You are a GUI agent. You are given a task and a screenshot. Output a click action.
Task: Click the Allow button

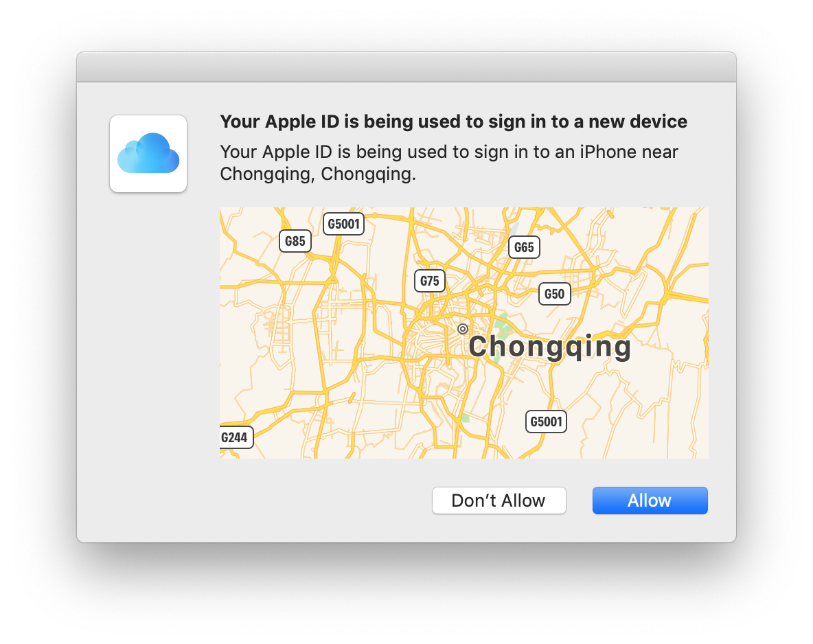(x=650, y=501)
